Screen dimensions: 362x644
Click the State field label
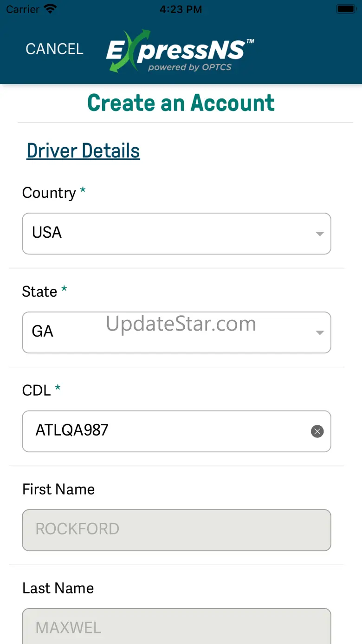40,292
